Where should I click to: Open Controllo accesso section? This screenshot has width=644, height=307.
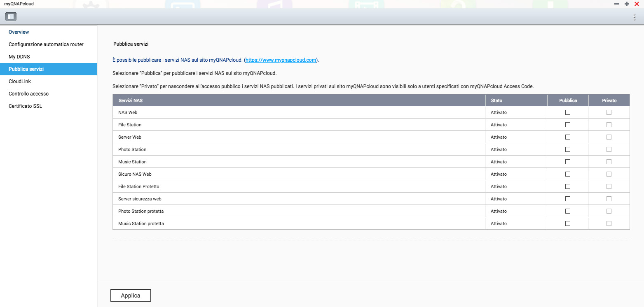[28, 94]
